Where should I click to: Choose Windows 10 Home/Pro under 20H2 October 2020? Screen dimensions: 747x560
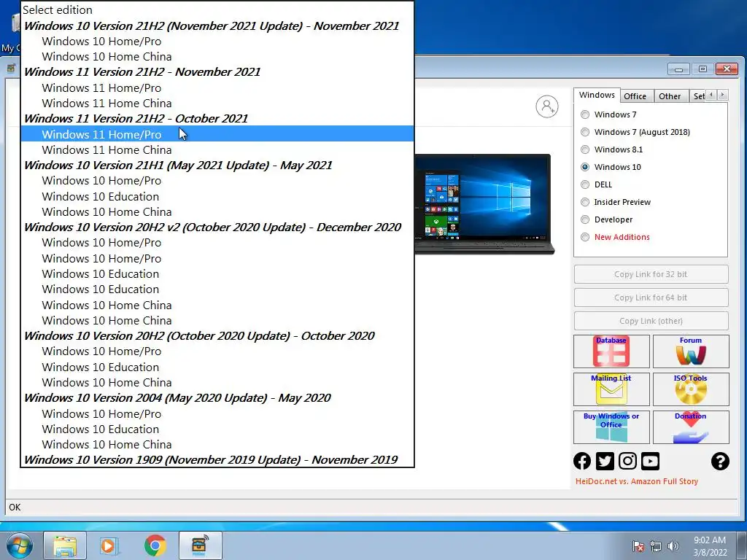[217, 351]
